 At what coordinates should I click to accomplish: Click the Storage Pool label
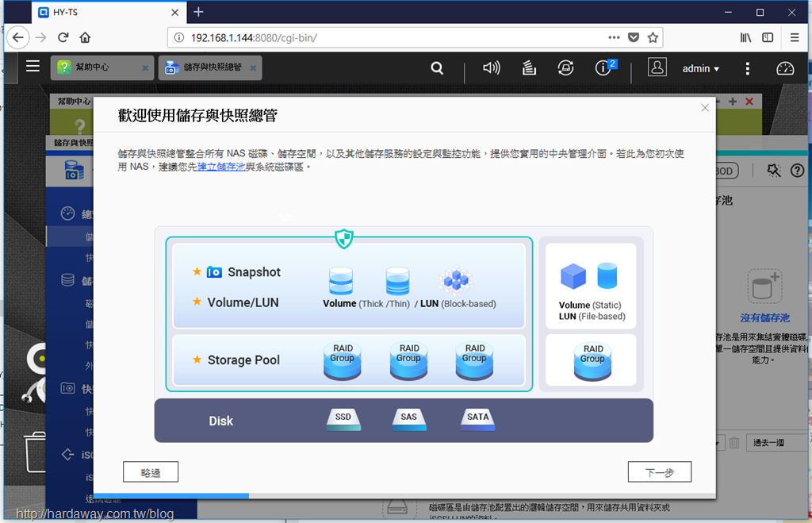244,360
